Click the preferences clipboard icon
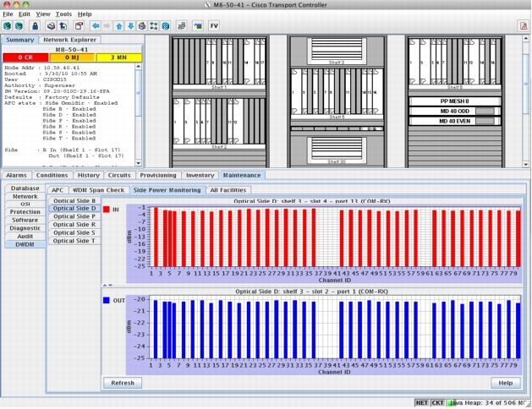The image size is (532, 409). tap(79, 25)
